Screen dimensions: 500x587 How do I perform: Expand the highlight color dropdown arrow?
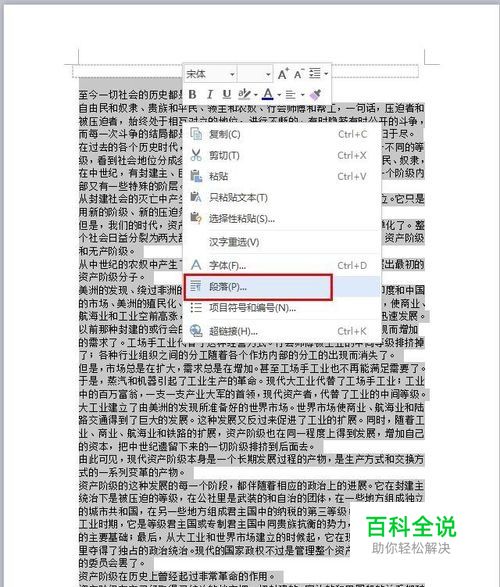256,95
